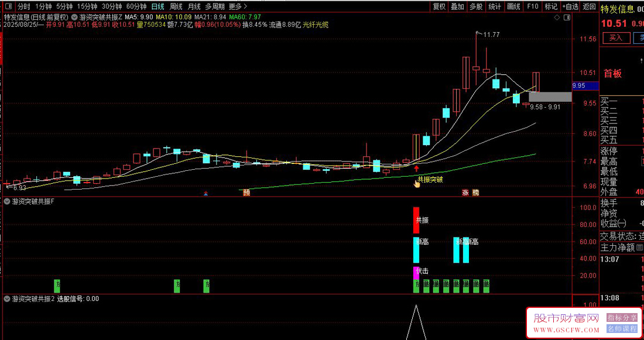Screen dimensions: 644x340
Task: Click the 首板 label in side panel
Action: [612, 74]
